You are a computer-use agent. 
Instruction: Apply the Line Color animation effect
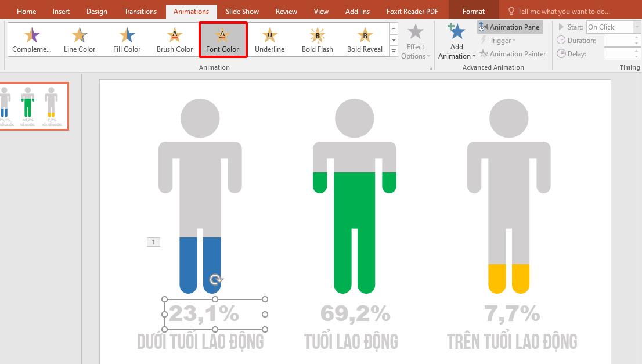point(80,39)
